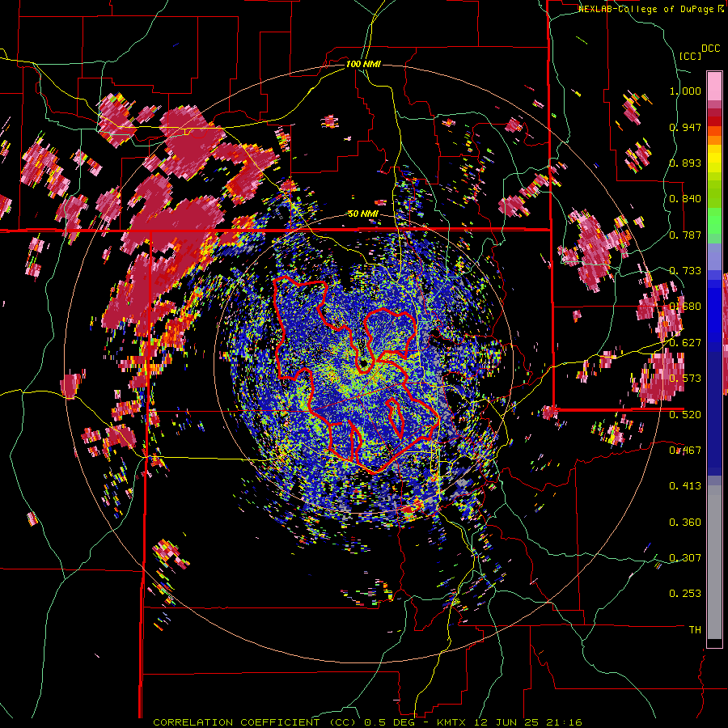Click the 0.520 scale value
Screen dimensions: 728x728
(685, 414)
